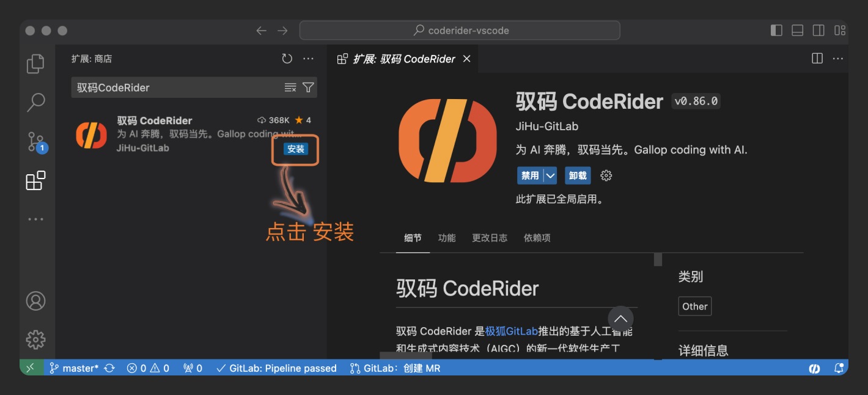
Task: Click the CodeRider icon in status bar
Action: (814, 368)
